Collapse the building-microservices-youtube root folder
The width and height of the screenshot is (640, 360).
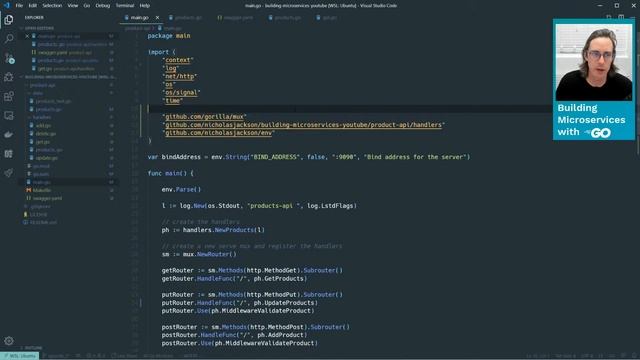tap(69, 77)
